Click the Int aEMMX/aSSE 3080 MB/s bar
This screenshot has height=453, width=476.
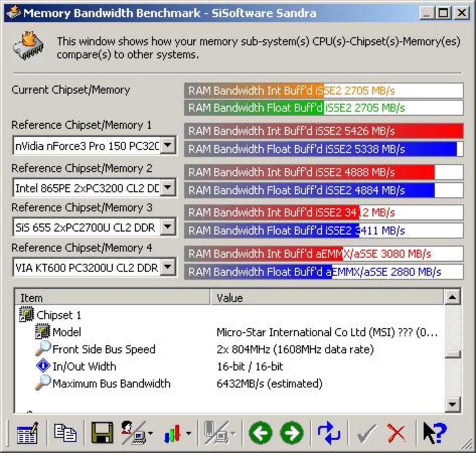(x=323, y=254)
